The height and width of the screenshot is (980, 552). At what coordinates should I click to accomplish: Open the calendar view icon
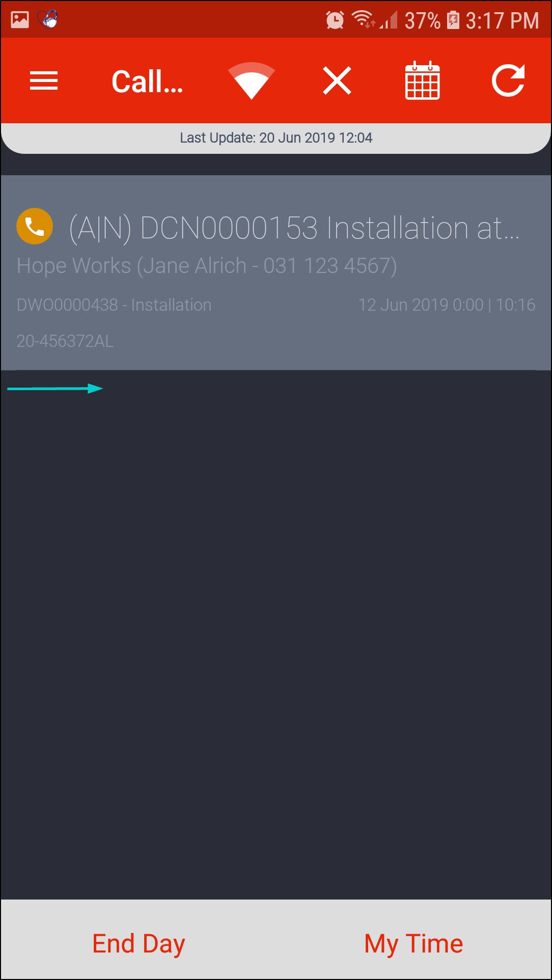[x=422, y=80]
